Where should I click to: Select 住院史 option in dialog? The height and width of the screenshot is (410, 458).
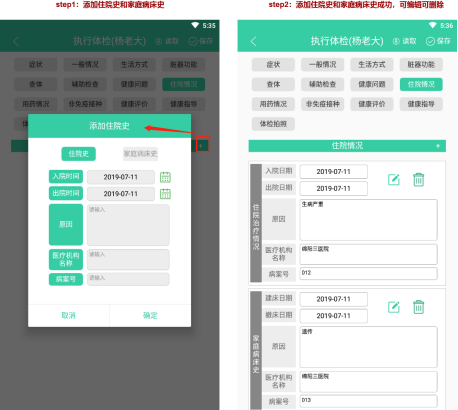[x=79, y=154]
